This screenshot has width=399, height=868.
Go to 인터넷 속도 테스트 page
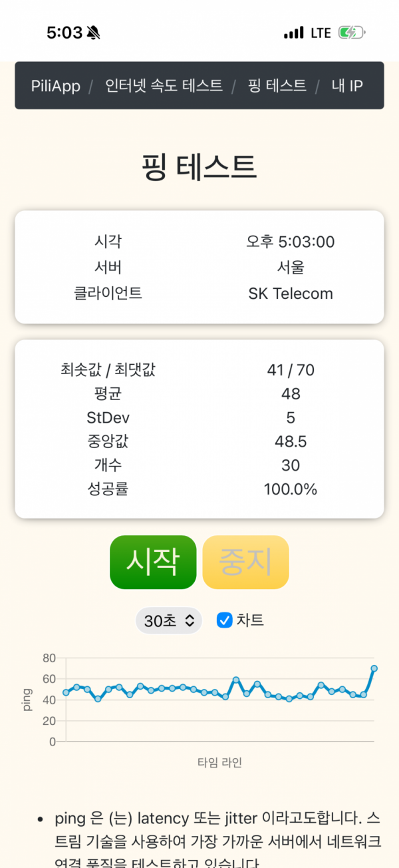coord(164,86)
